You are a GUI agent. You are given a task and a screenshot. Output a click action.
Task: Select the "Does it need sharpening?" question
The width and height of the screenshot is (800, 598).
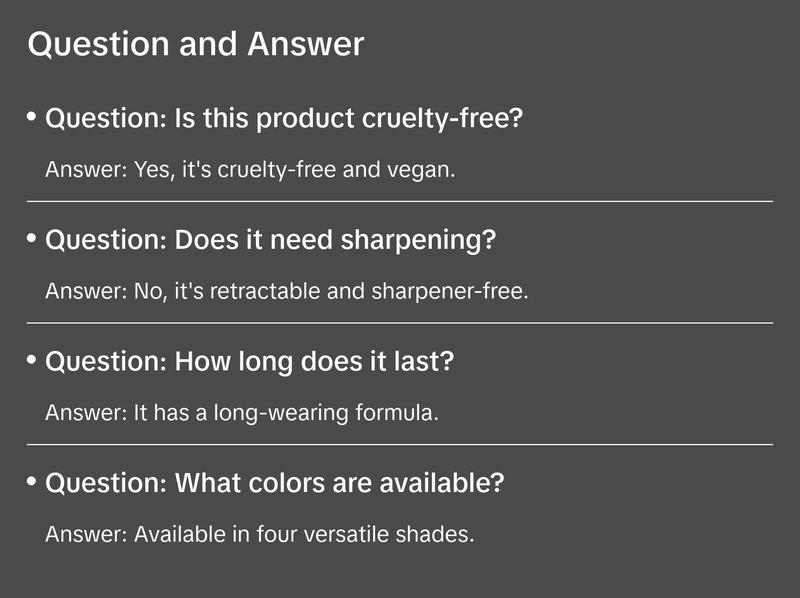coord(271,241)
